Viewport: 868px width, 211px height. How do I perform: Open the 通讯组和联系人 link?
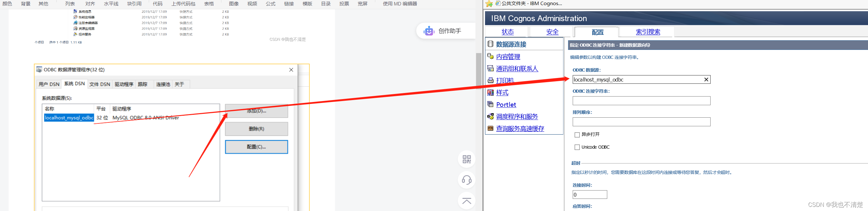point(517,69)
